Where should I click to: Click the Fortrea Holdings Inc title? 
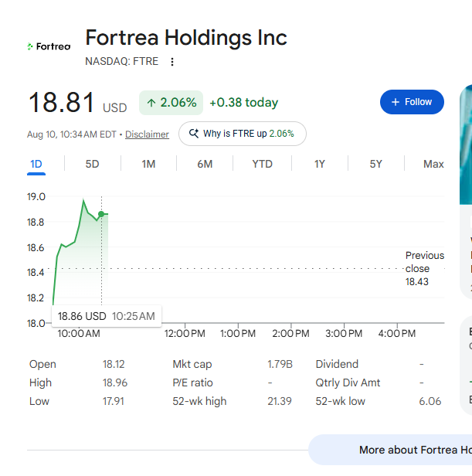pyautogui.click(x=186, y=38)
